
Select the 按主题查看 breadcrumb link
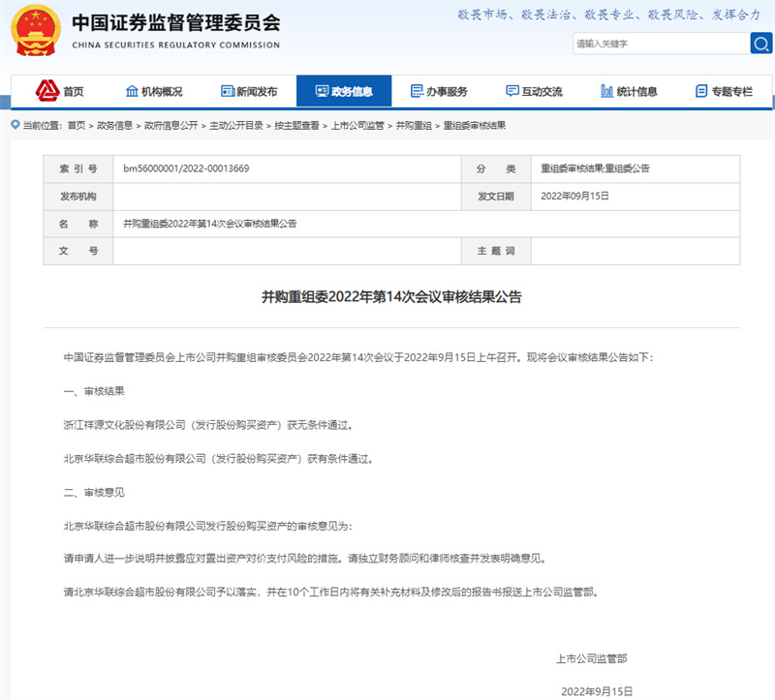pyautogui.click(x=296, y=126)
